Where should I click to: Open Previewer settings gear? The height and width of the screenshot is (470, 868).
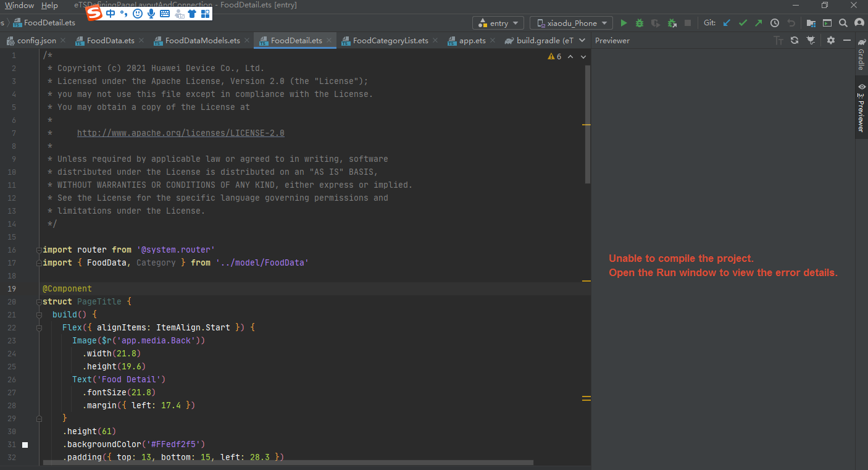831,40
